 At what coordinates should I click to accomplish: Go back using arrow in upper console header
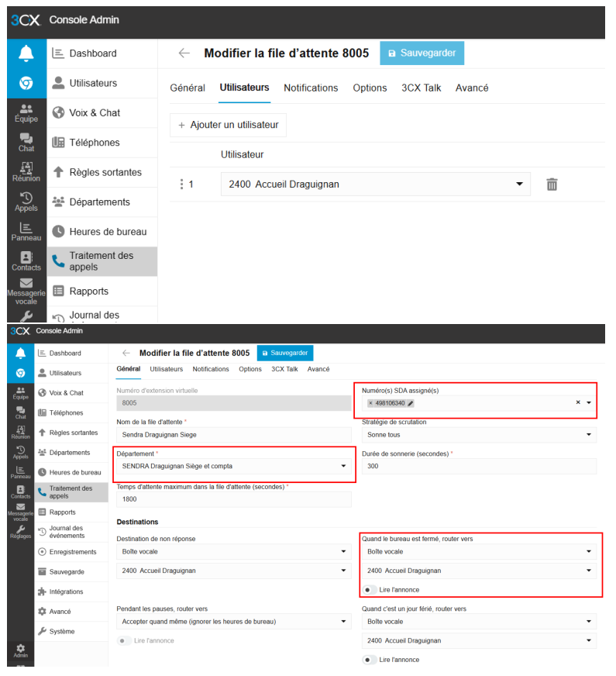click(x=184, y=53)
